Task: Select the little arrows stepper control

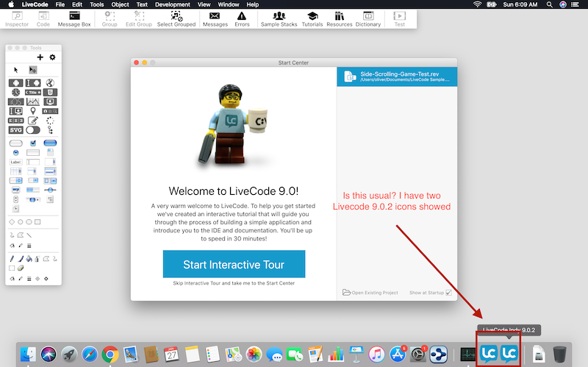Action: click(x=15, y=199)
